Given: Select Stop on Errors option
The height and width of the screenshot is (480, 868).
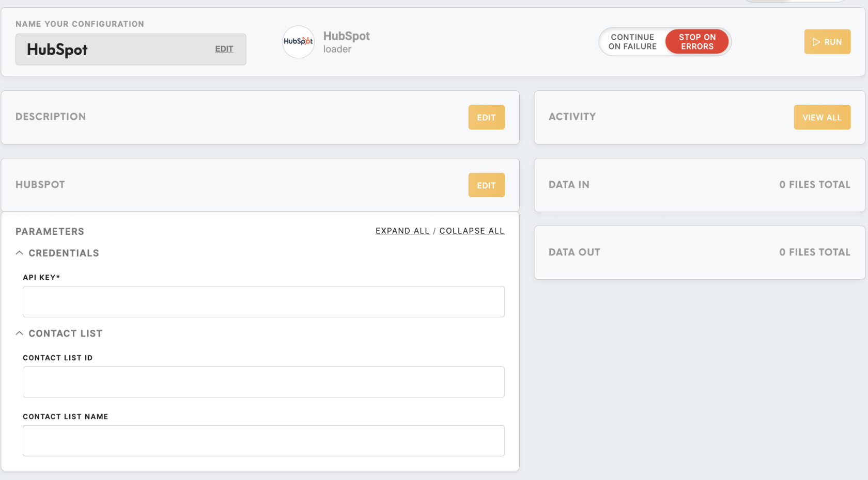Looking at the screenshot, I should point(697,42).
